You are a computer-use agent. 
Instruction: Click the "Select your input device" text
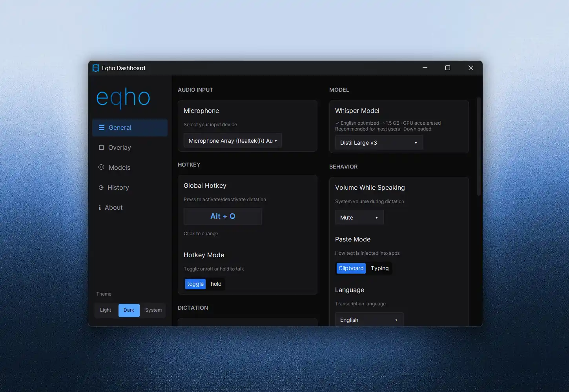pos(210,125)
